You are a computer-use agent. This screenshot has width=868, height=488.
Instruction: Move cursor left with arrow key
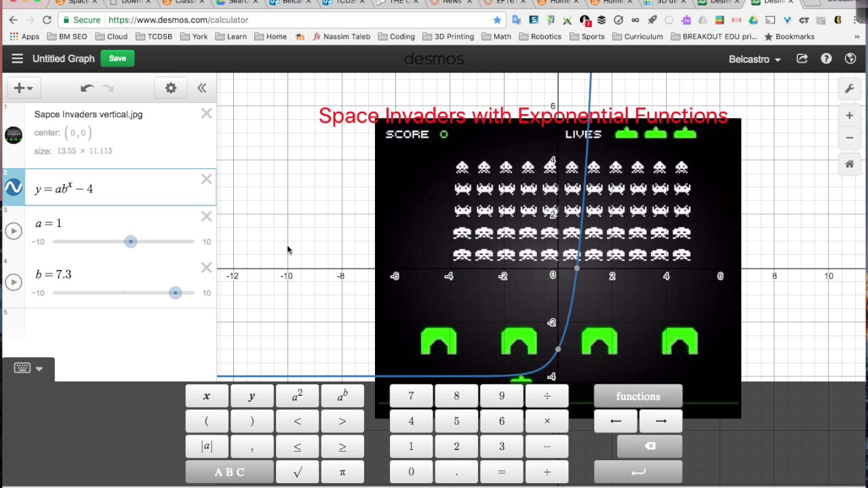(x=616, y=422)
